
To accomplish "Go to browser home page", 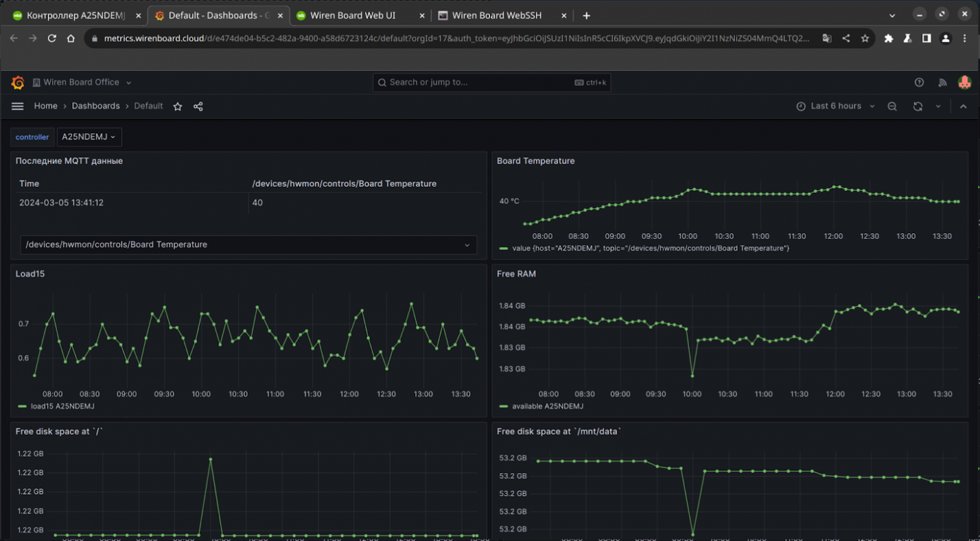I will pyautogui.click(x=70, y=38).
